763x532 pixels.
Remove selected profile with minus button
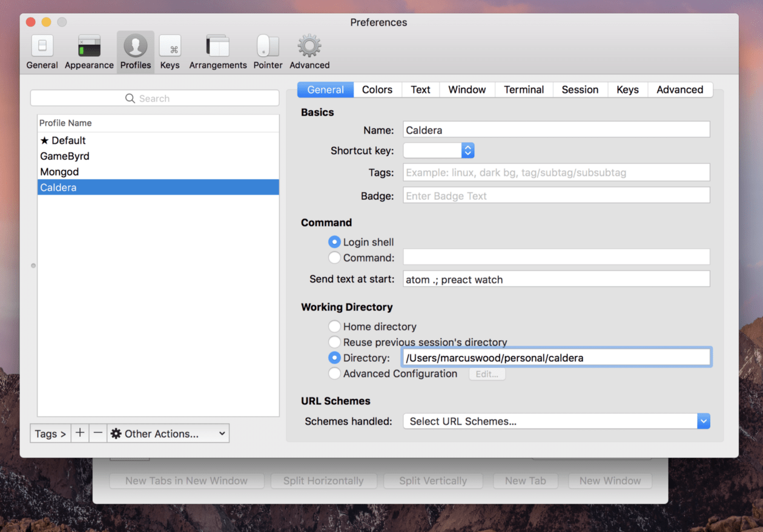point(98,433)
